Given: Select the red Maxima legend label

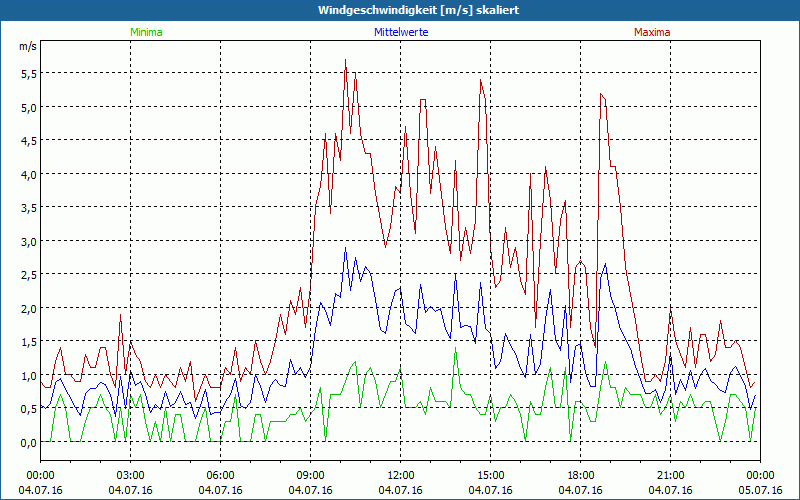Looking at the screenshot, I should click(652, 32).
